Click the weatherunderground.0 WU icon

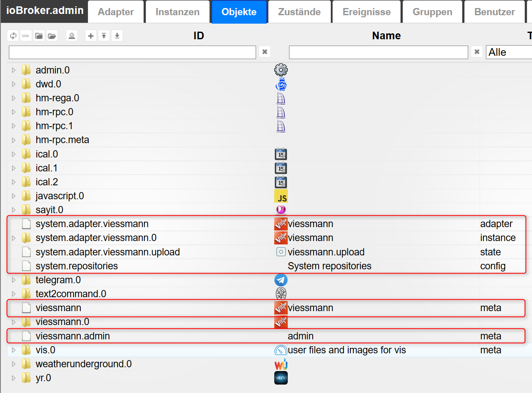tap(281, 364)
